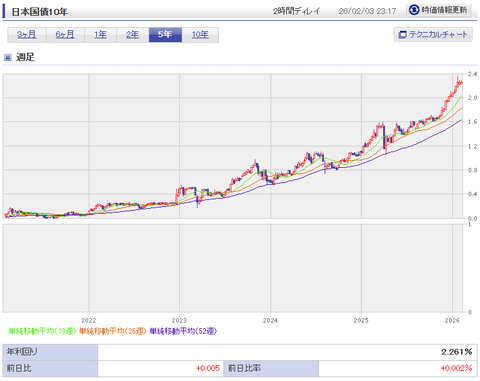Click the 2024 x-axis year label
The height and width of the screenshot is (381, 480).
tap(270, 320)
